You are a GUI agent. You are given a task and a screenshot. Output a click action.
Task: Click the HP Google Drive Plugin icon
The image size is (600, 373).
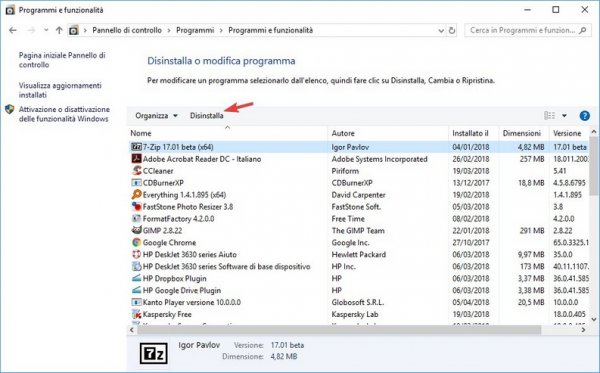pyautogui.click(x=136, y=290)
